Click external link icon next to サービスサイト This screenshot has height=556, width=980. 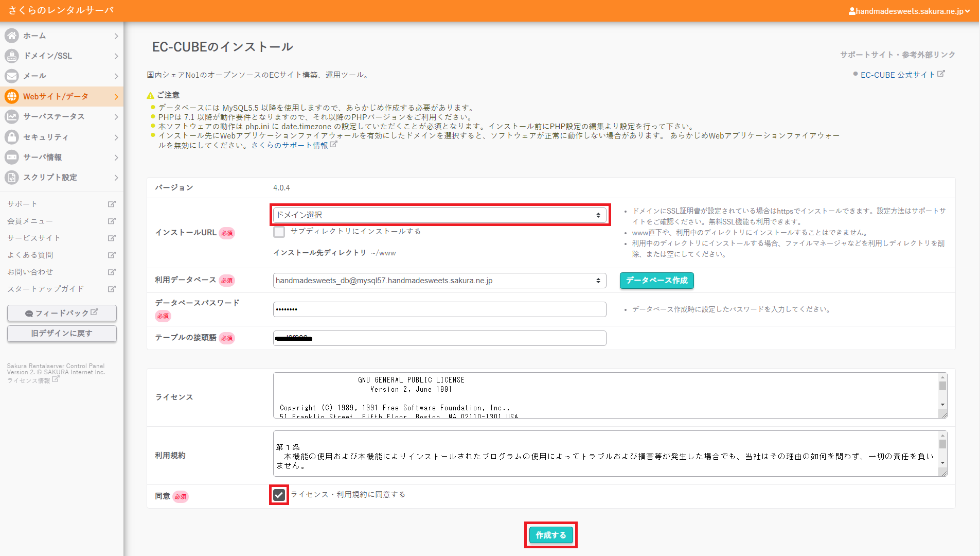click(112, 238)
